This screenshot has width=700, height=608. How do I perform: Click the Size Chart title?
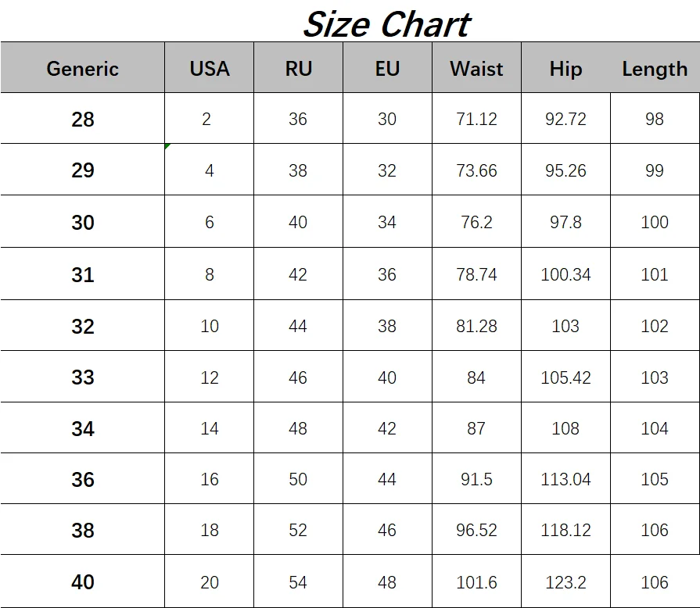click(x=386, y=23)
